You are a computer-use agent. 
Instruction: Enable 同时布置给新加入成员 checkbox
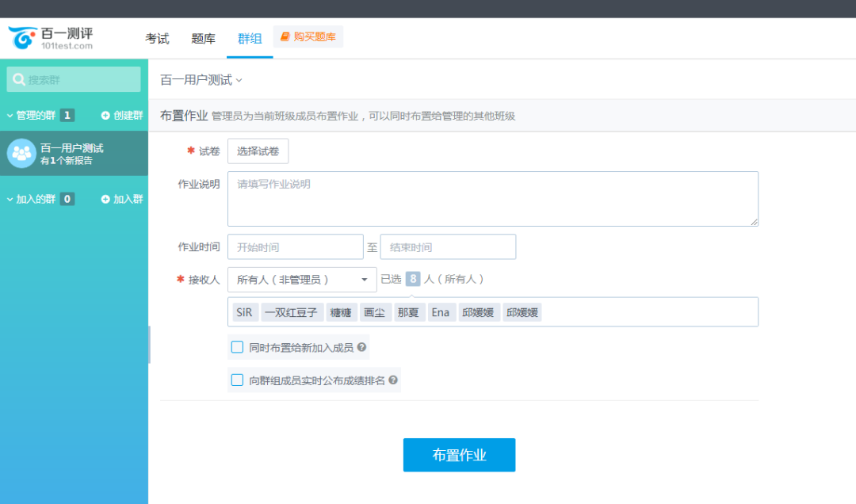tap(237, 347)
